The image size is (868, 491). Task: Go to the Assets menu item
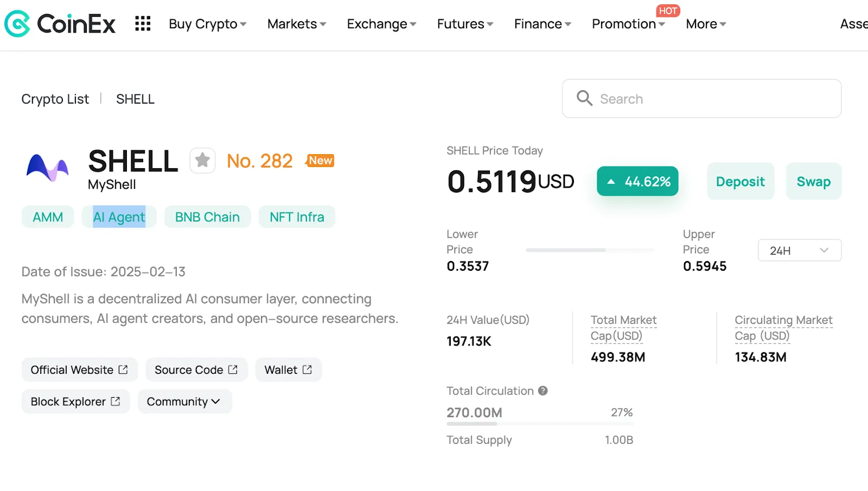854,24
